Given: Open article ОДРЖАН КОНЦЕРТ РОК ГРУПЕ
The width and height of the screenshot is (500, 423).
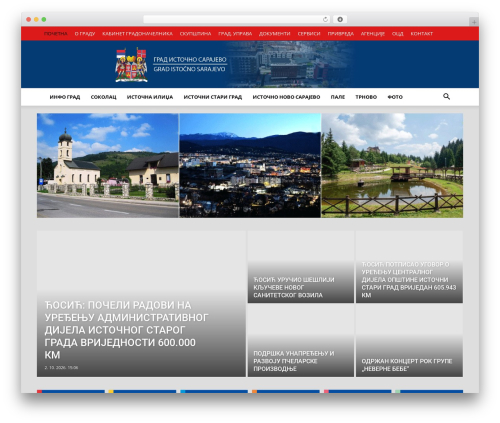Looking at the screenshot, I should tap(407, 365).
